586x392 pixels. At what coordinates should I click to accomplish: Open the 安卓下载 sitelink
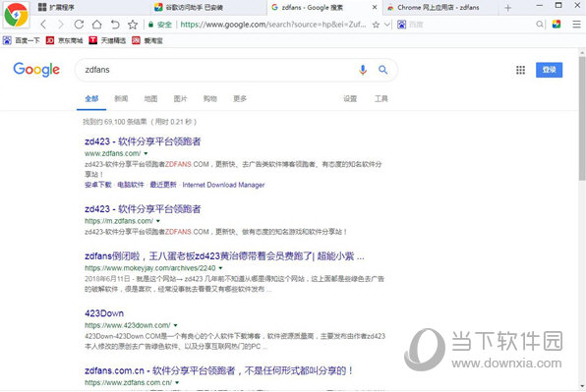(x=98, y=185)
